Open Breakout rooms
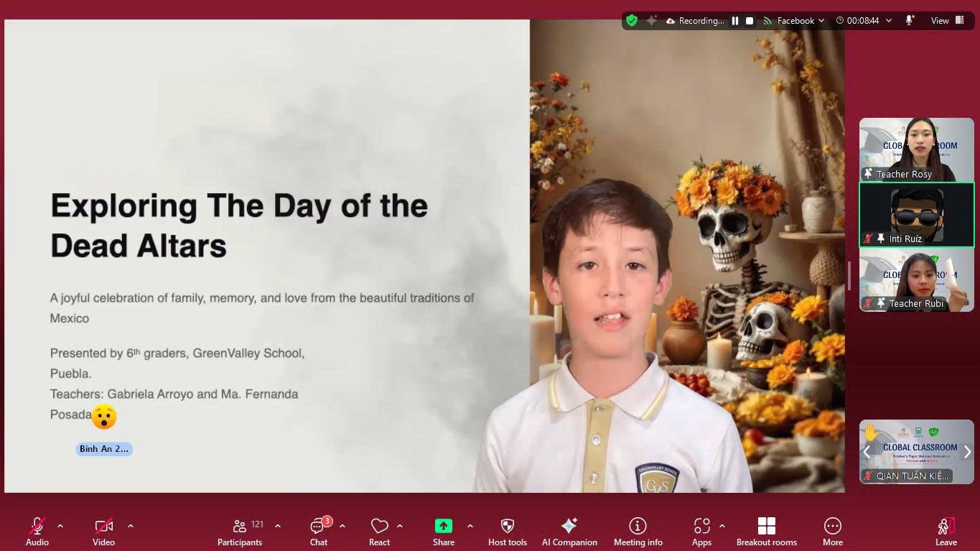980x551 pixels. coord(766,532)
